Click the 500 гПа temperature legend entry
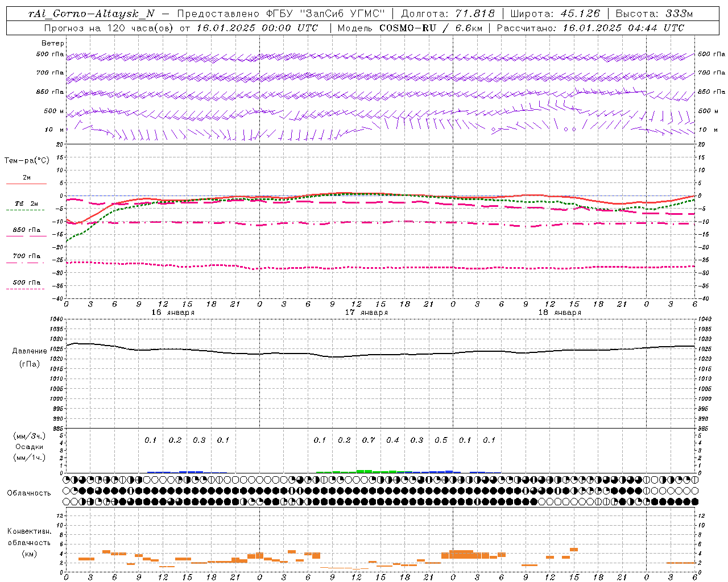 coord(26,282)
